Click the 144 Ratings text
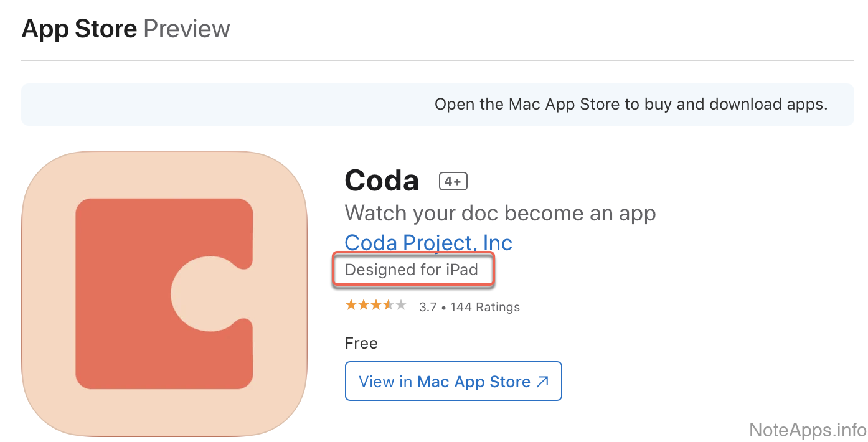 point(484,307)
